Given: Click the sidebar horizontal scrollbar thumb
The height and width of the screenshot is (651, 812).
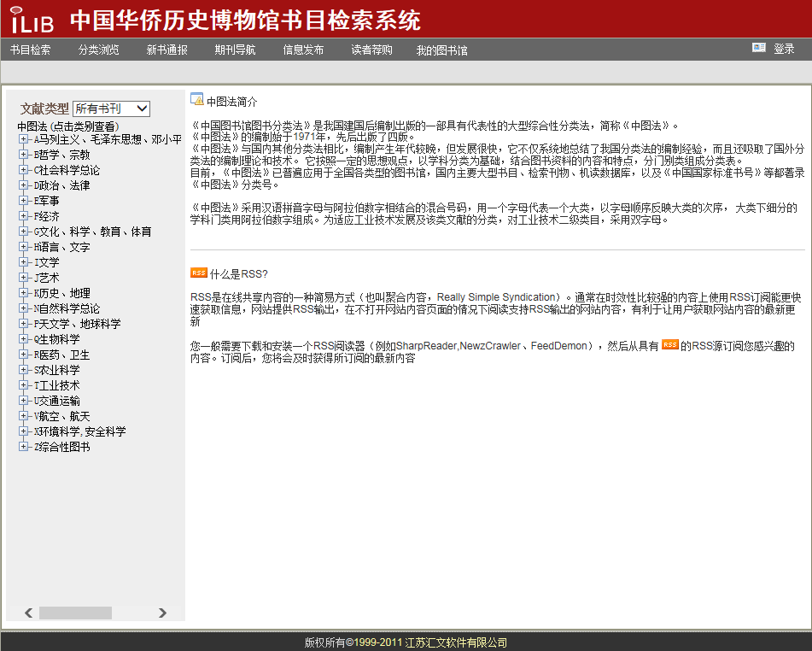Looking at the screenshot, I should (x=75, y=613).
